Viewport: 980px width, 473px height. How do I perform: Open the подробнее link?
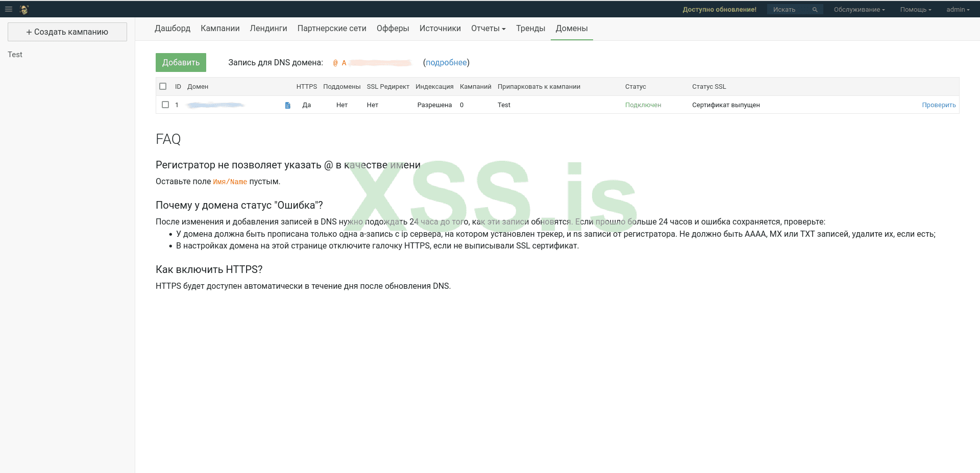coord(446,62)
